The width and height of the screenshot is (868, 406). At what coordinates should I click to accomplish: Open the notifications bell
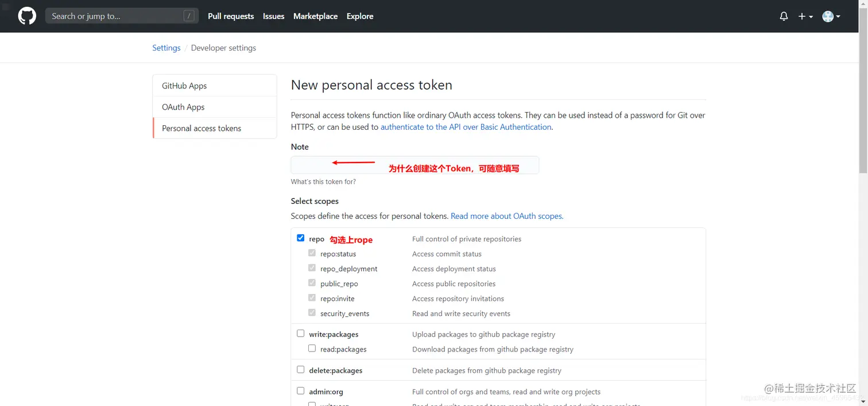(x=784, y=16)
